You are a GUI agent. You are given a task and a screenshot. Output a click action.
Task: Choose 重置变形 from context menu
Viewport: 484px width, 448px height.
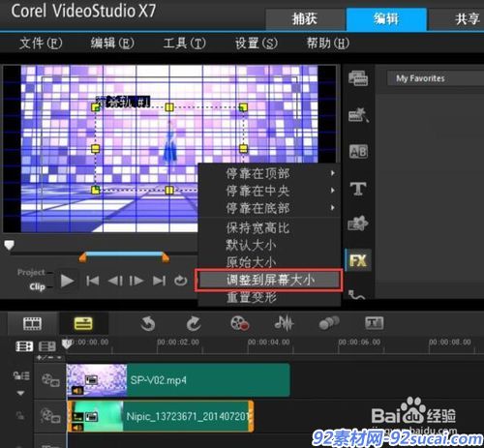[x=251, y=297]
